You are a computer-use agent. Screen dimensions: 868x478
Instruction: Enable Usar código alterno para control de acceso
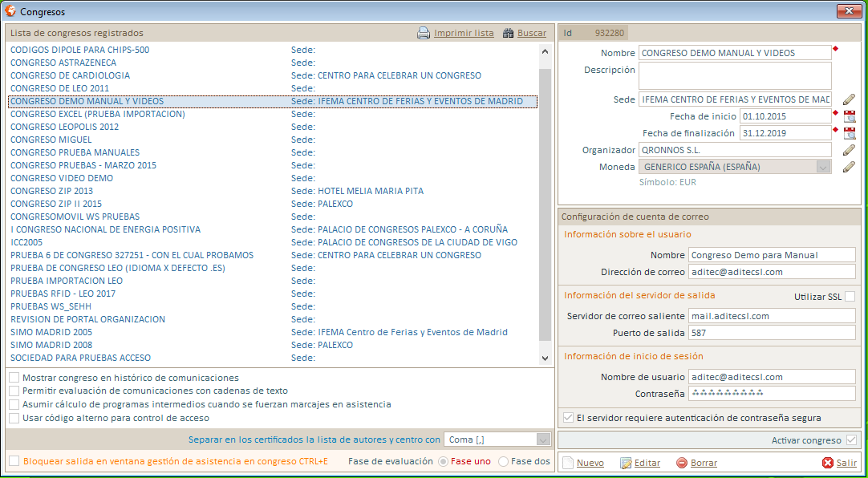point(14,418)
